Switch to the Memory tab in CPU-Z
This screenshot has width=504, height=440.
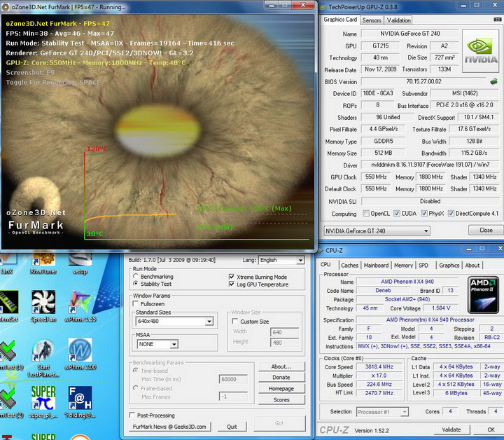point(403,266)
